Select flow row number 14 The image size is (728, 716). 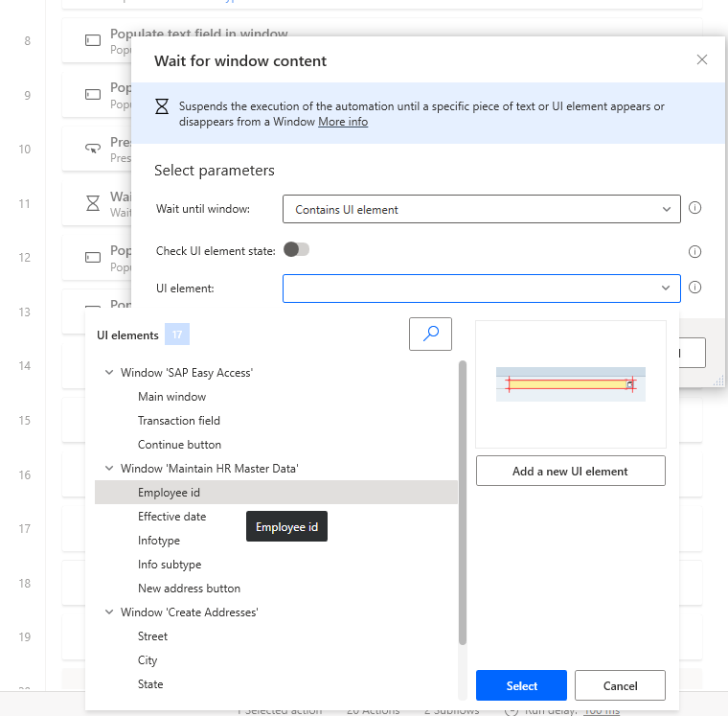coord(25,365)
